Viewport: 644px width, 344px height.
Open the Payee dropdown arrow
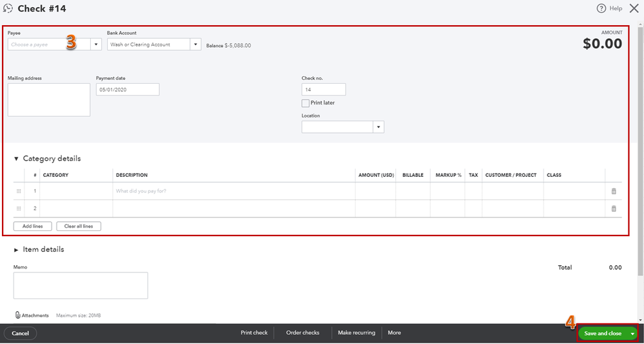click(97, 45)
